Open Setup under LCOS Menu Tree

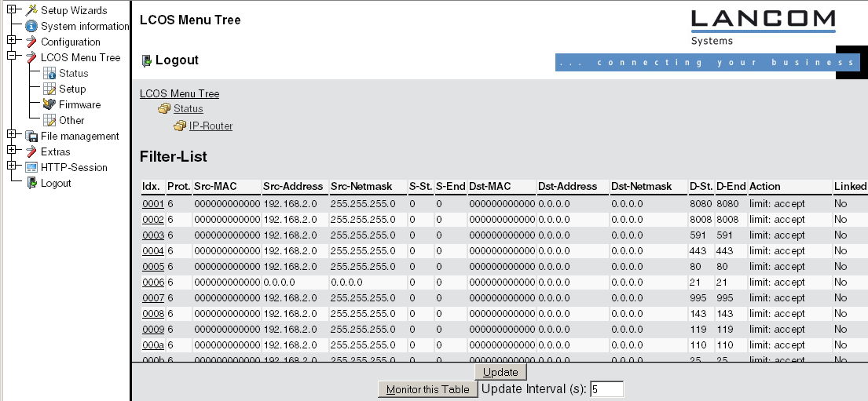72,89
